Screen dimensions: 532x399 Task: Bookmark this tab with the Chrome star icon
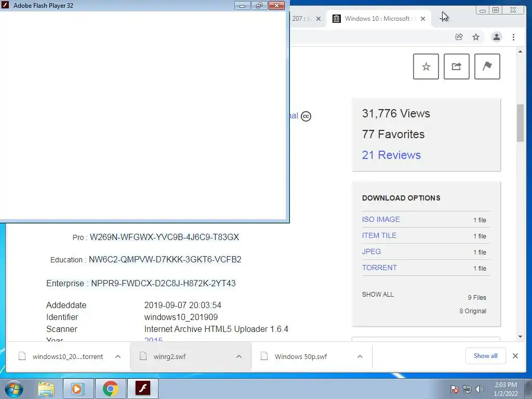point(476,37)
